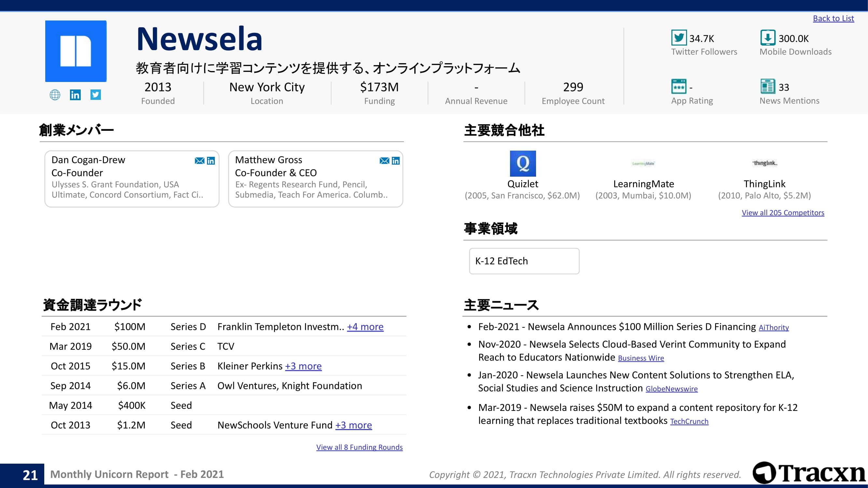Open the TechCrunch news source link

coord(689,422)
